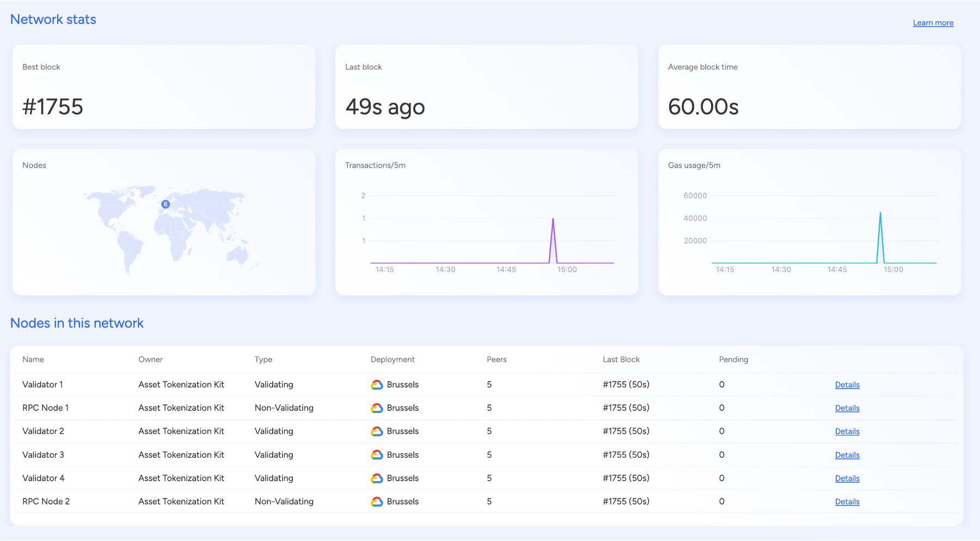The width and height of the screenshot is (980, 541).
Task: Click the Google Cloud icon beside Validator 4
Action: (x=377, y=478)
